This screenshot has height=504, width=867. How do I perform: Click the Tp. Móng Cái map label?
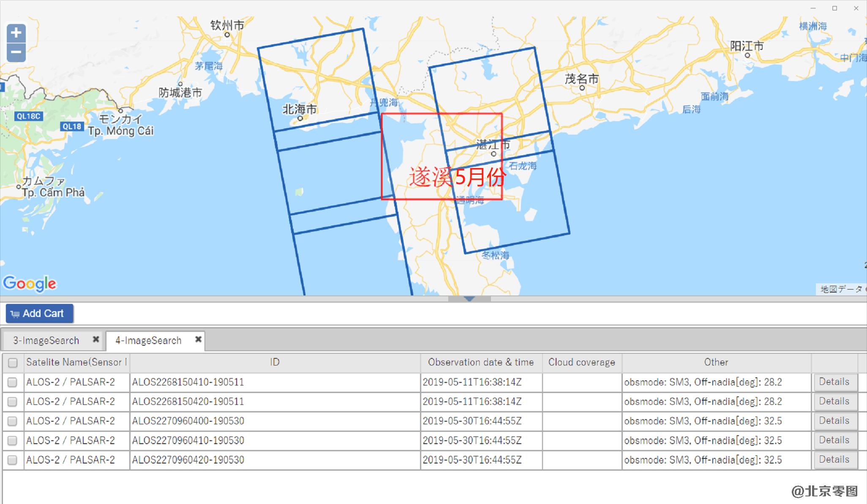click(121, 131)
